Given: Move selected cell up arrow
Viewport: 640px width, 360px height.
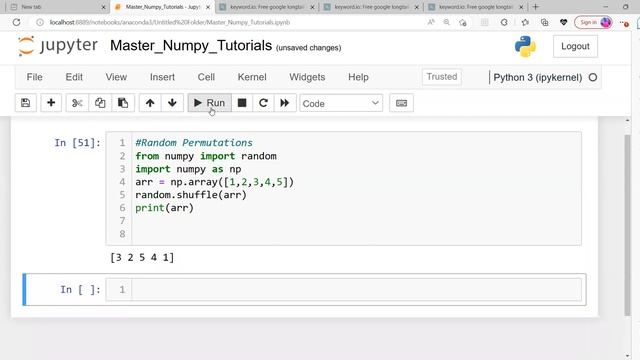Looking at the screenshot, I should click(x=150, y=103).
